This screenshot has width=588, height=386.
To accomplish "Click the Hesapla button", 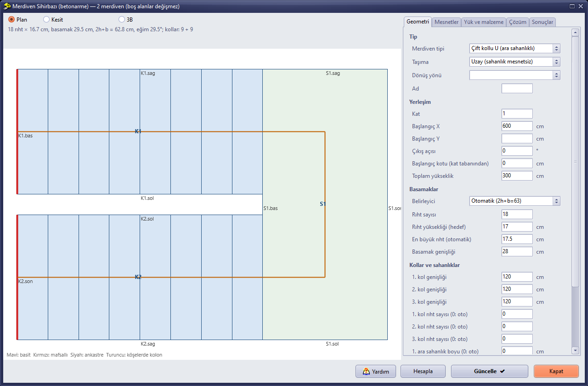I will 423,371.
